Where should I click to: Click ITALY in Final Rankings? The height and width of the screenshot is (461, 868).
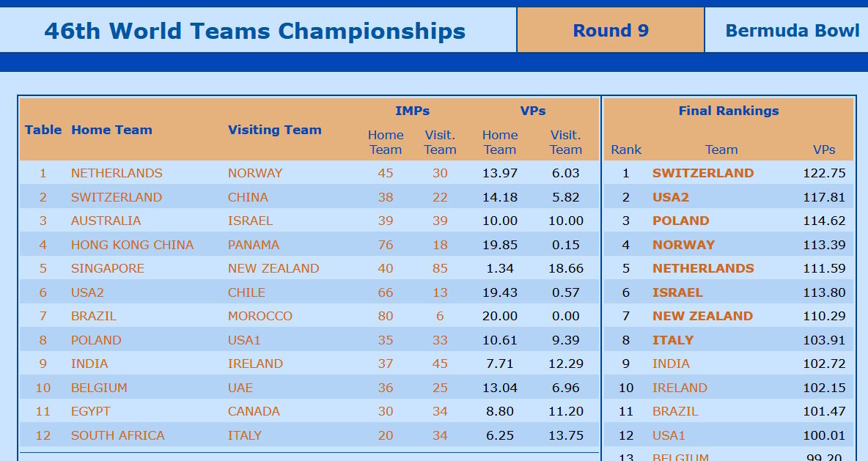coord(673,340)
